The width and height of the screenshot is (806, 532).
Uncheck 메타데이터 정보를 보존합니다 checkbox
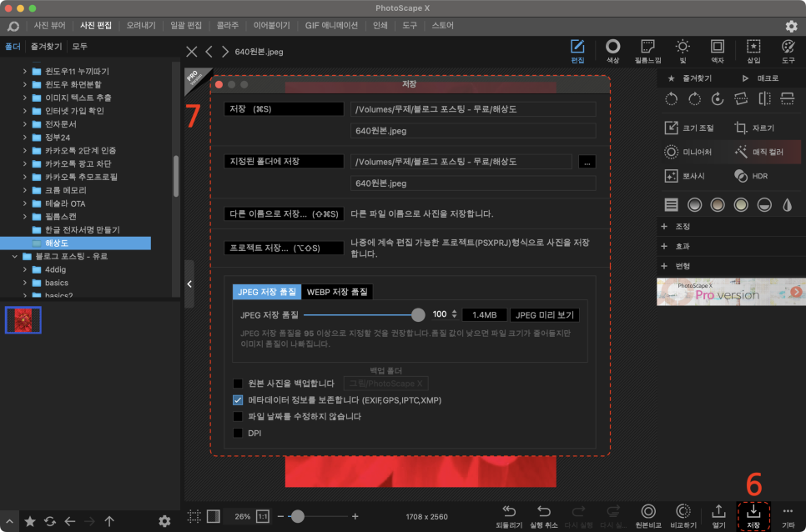point(238,400)
